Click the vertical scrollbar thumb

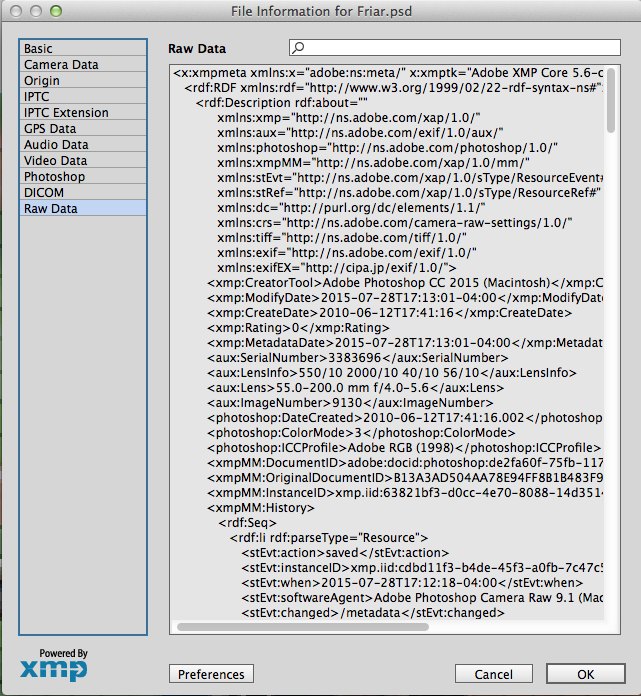click(611, 100)
